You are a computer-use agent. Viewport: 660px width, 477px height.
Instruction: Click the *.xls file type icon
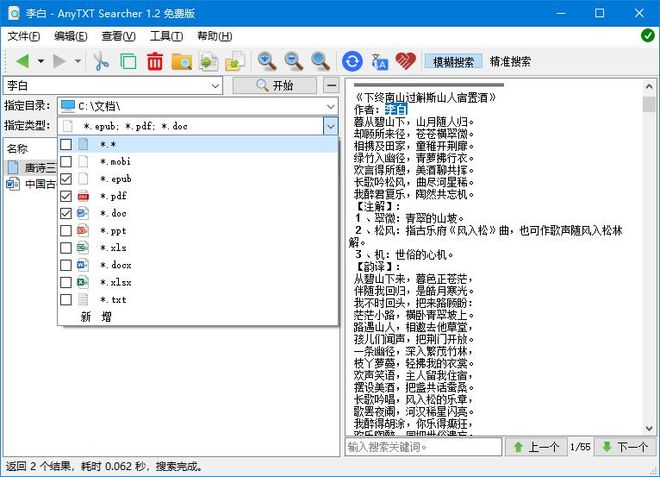(x=83, y=248)
